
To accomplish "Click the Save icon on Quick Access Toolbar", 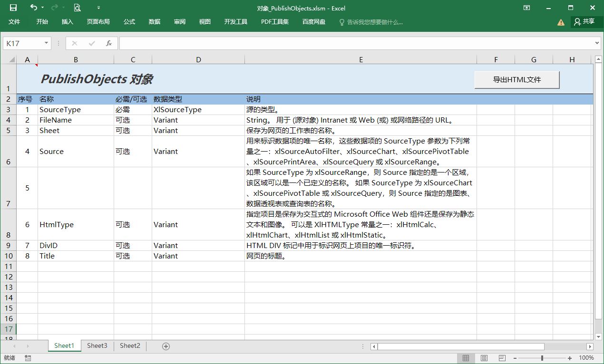I will [13, 8].
